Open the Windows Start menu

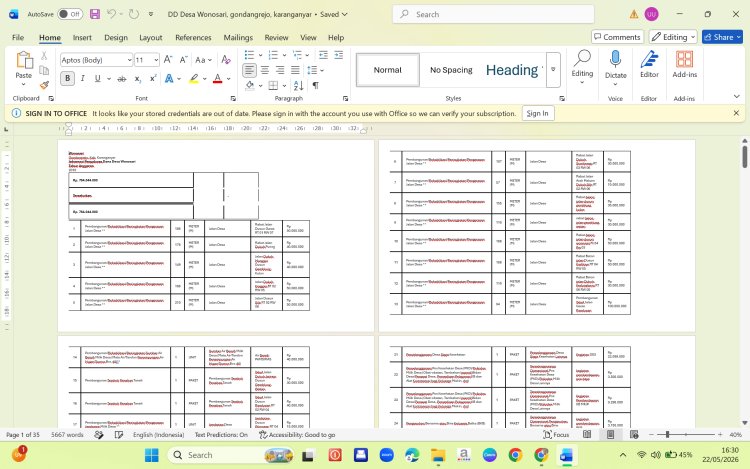(152, 455)
